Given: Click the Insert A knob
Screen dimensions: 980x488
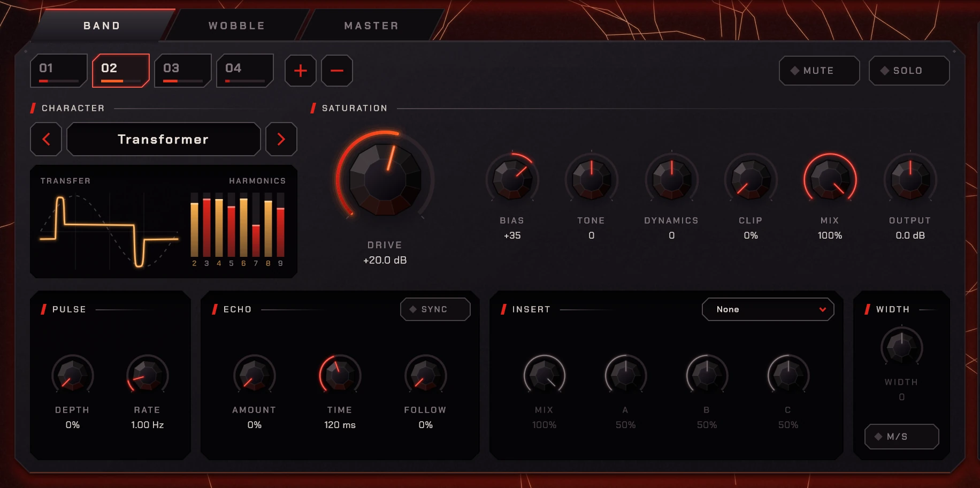Looking at the screenshot, I should (x=626, y=375).
